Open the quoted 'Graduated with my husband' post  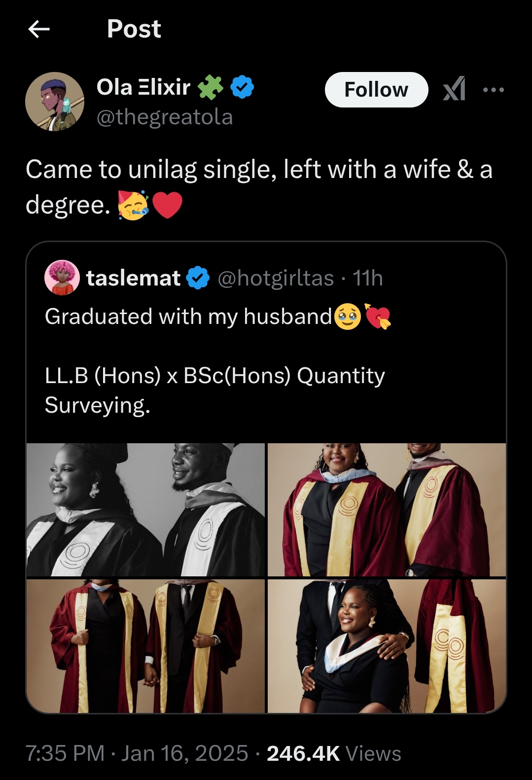click(266, 360)
